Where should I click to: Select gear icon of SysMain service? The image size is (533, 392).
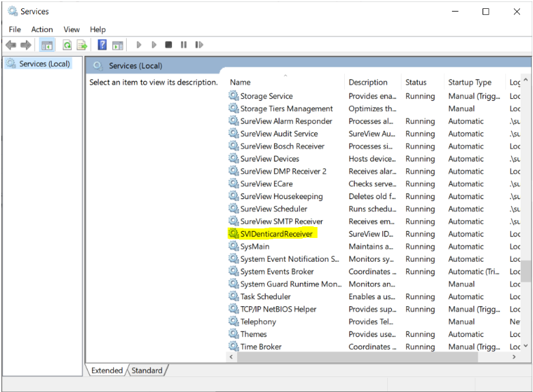(234, 247)
